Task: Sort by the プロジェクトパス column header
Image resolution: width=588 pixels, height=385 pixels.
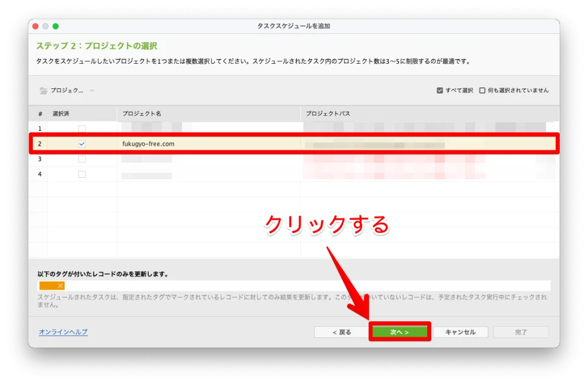Action: [430, 113]
